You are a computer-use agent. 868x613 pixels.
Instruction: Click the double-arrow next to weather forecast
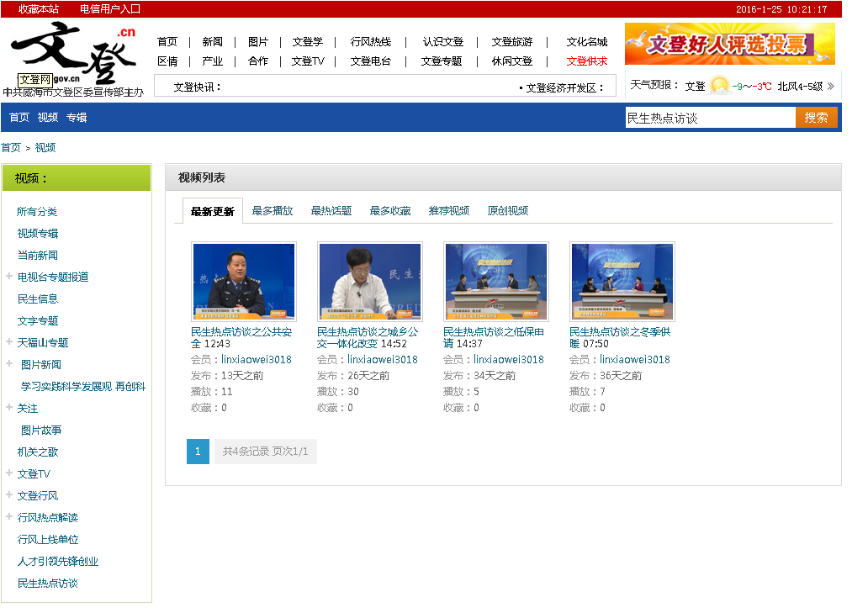click(831, 86)
